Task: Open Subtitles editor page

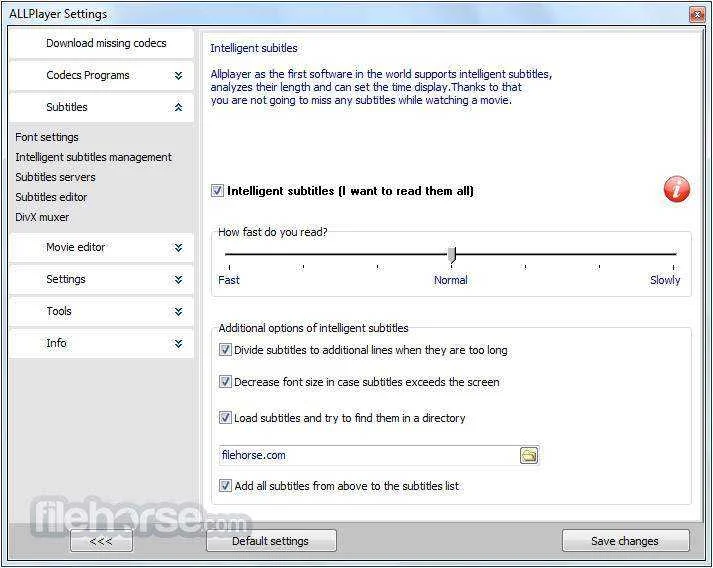Action: point(51,197)
